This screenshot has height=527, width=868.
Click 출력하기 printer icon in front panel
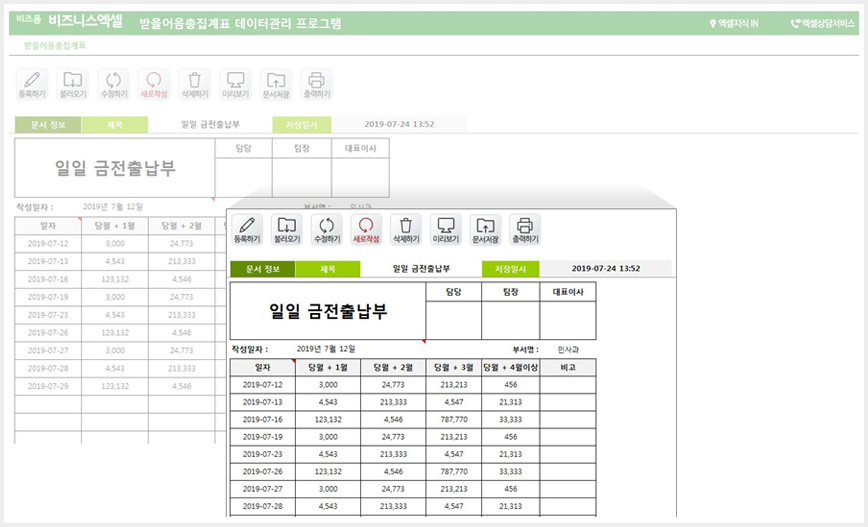pyautogui.click(x=525, y=229)
